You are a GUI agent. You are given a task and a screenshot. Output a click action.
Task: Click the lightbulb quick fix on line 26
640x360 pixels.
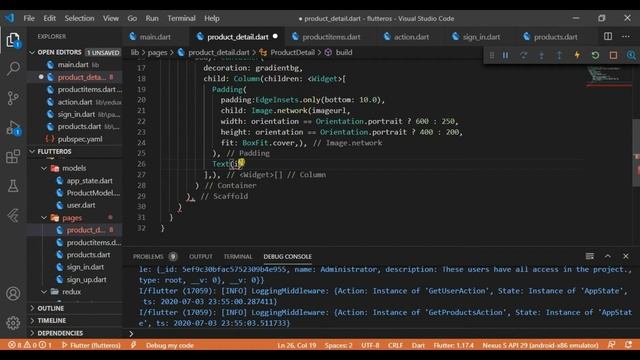241,163
